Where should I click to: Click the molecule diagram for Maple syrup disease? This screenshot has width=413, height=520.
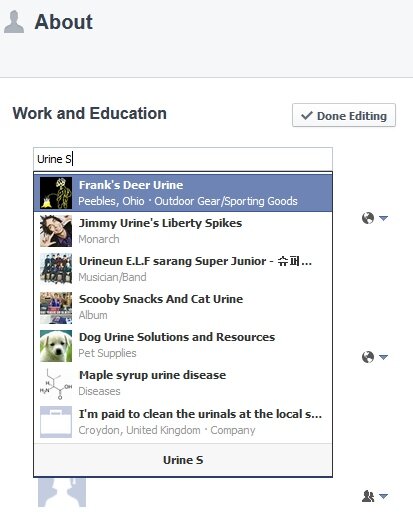56,384
